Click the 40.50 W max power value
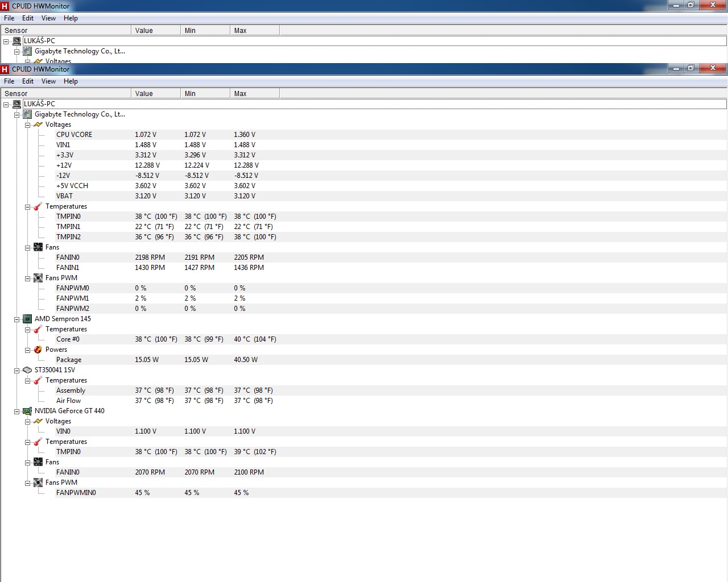 click(246, 360)
